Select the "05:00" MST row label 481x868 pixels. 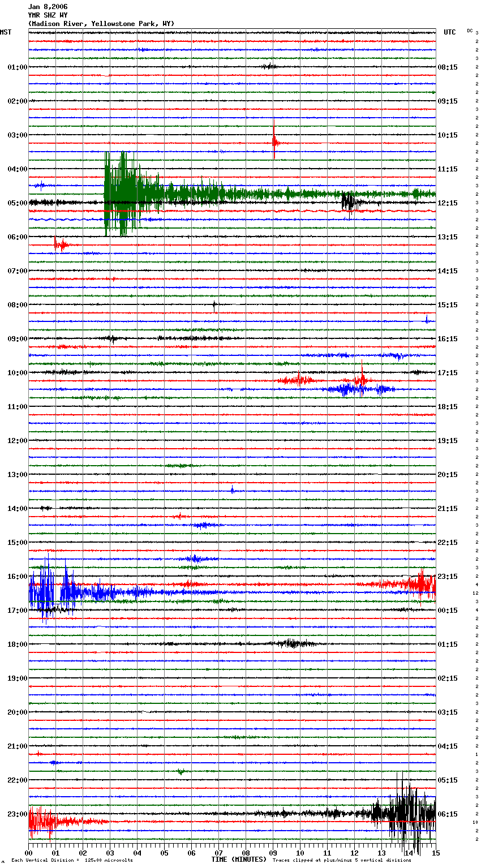[x=18, y=203]
